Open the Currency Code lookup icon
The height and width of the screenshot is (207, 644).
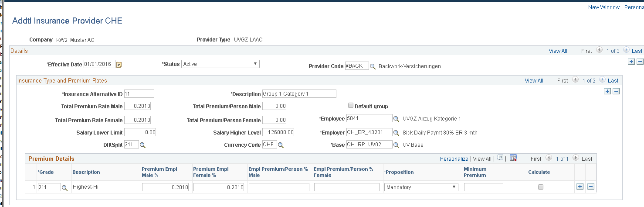click(281, 145)
